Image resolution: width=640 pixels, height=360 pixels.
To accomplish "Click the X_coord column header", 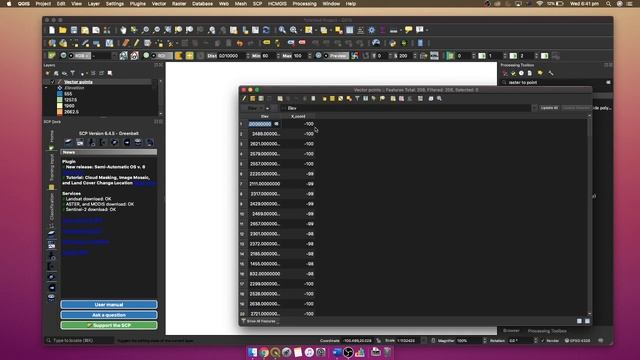I will [x=298, y=116].
